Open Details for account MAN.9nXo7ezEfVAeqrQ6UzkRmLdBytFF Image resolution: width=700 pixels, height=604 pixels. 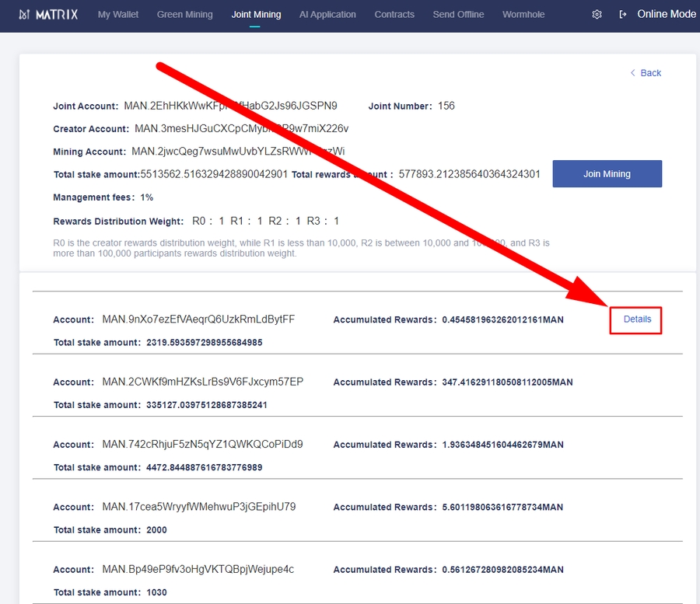[x=636, y=319]
